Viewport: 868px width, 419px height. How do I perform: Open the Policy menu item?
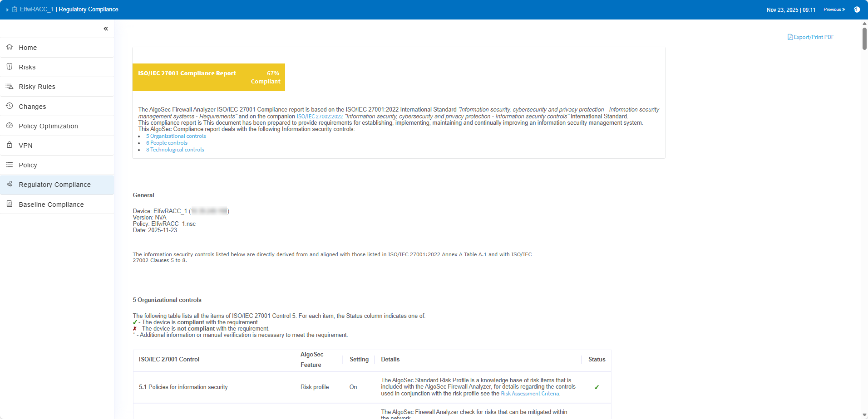28,165
